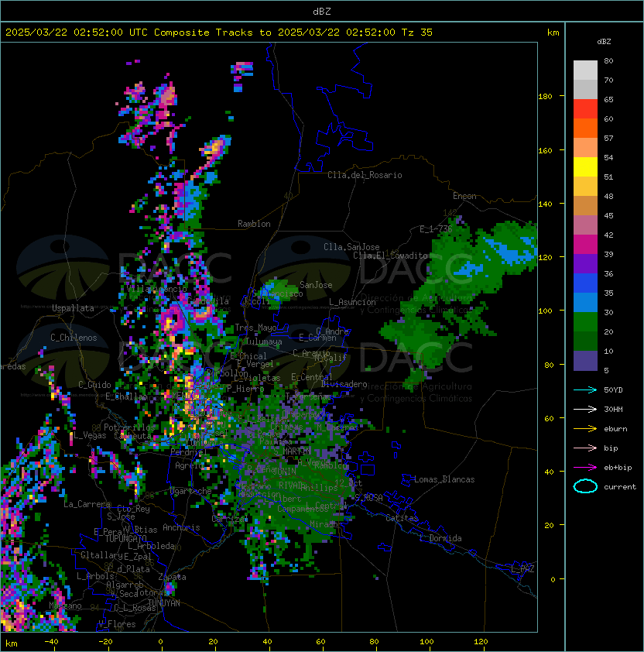Click the 'L_PAZ' map label
Screen dimensions: 644x652
click(522, 569)
